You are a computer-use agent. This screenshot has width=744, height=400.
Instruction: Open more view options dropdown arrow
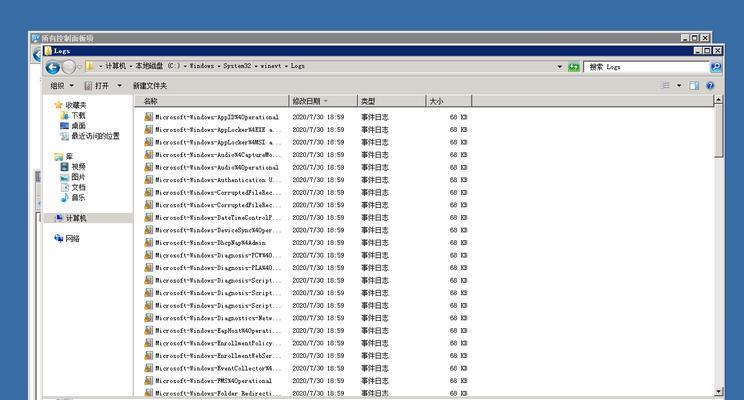[679, 85]
